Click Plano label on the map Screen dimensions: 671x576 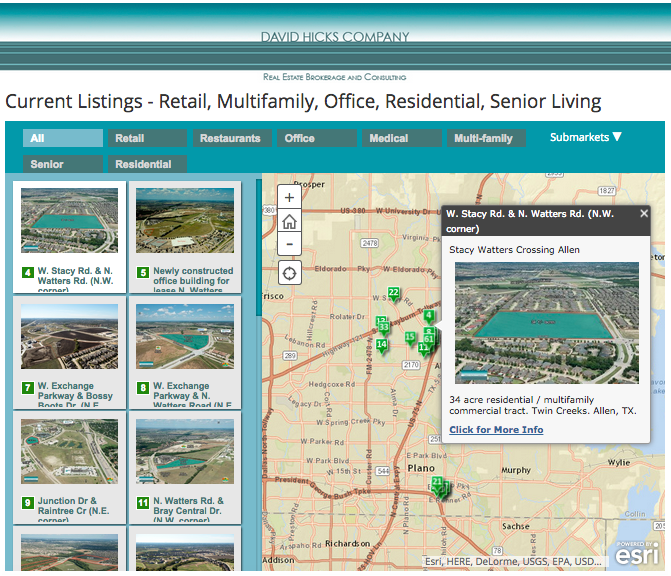[x=421, y=468]
